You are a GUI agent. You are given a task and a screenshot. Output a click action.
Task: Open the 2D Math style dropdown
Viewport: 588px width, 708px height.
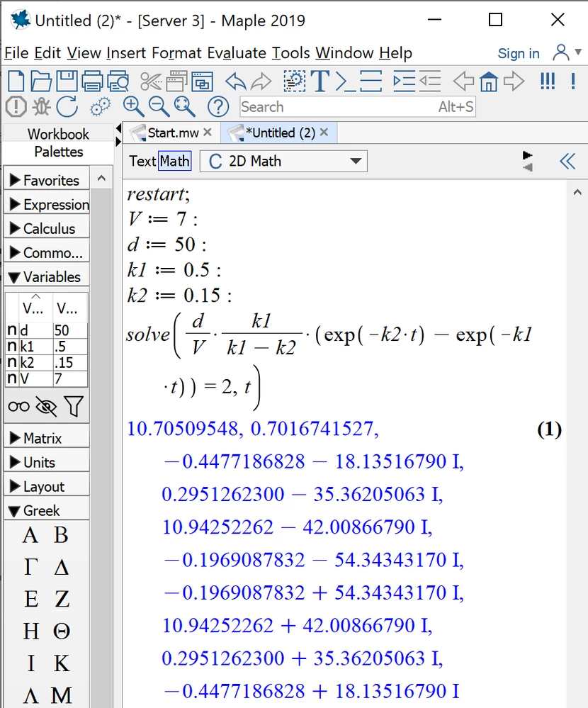pos(284,161)
